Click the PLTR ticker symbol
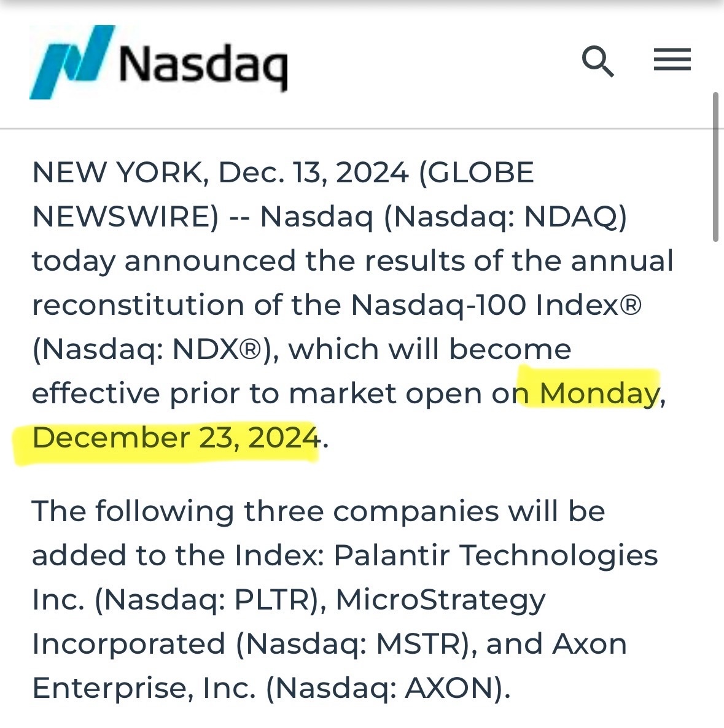The width and height of the screenshot is (724, 728). click(x=271, y=599)
